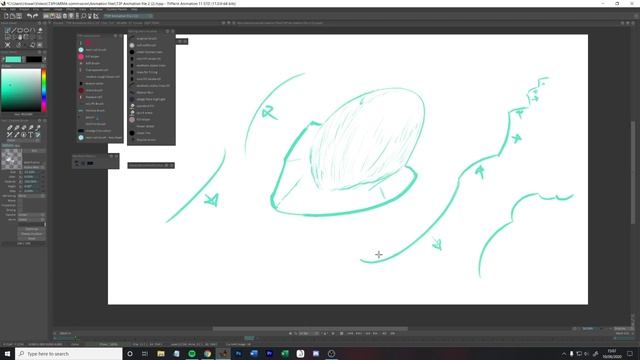640x360 pixels.
Task: Click the New Project icon in the top toolbar
Action: (6, 16)
